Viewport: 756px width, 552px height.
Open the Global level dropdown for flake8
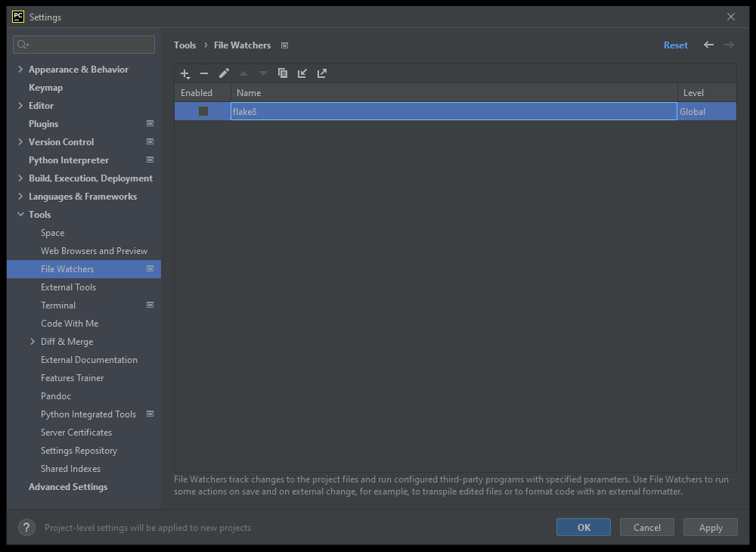(x=706, y=112)
